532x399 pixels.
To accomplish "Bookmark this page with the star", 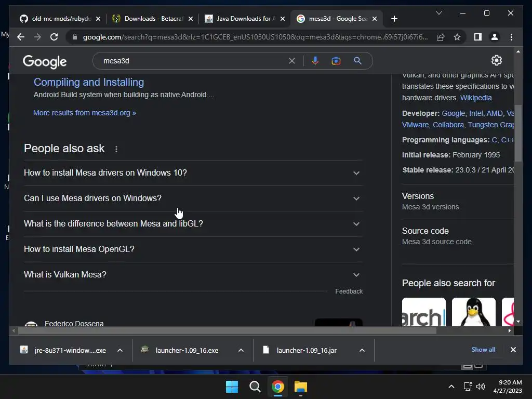I will pyautogui.click(x=457, y=37).
